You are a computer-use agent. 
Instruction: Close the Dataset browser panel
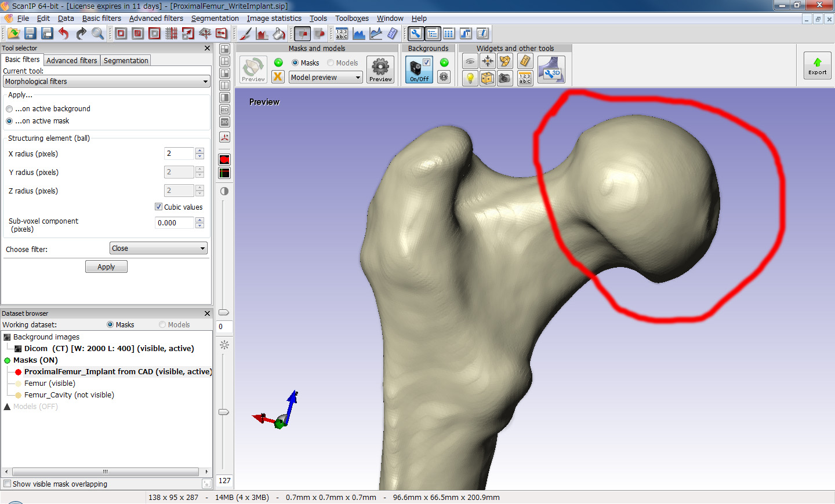pyautogui.click(x=207, y=313)
